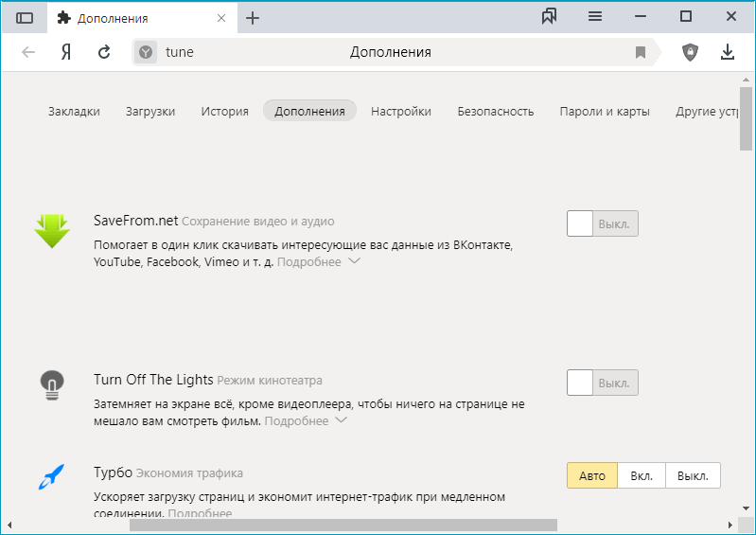Click the Yandex Я home button
This screenshot has height=535, width=756.
[66, 52]
